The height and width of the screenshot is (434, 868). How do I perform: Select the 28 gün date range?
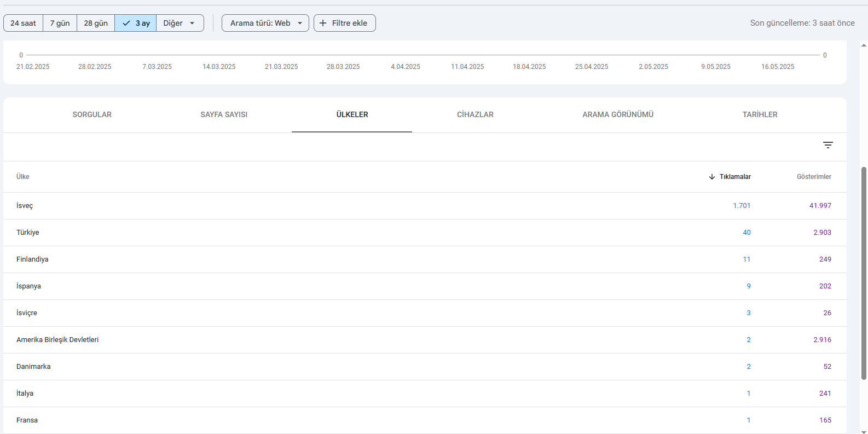coord(96,23)
